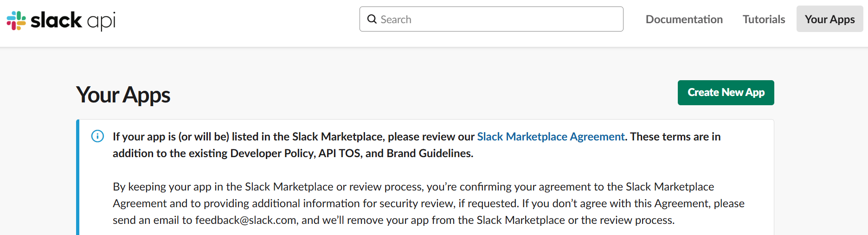Click the text 'Developer Policy, API TOS'
Image resolution: width=868 pixels, height=235 pixels.
click(x=296, y=153)
